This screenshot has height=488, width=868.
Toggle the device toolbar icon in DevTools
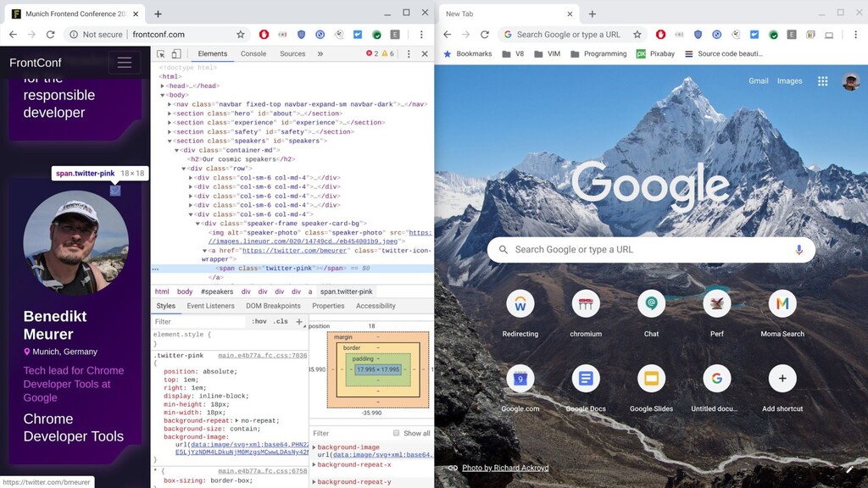[x=176, y=53]
